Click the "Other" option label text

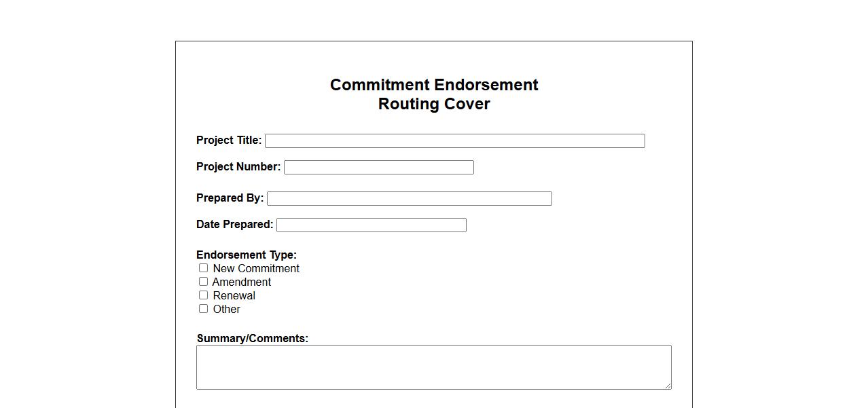point(227,310)
